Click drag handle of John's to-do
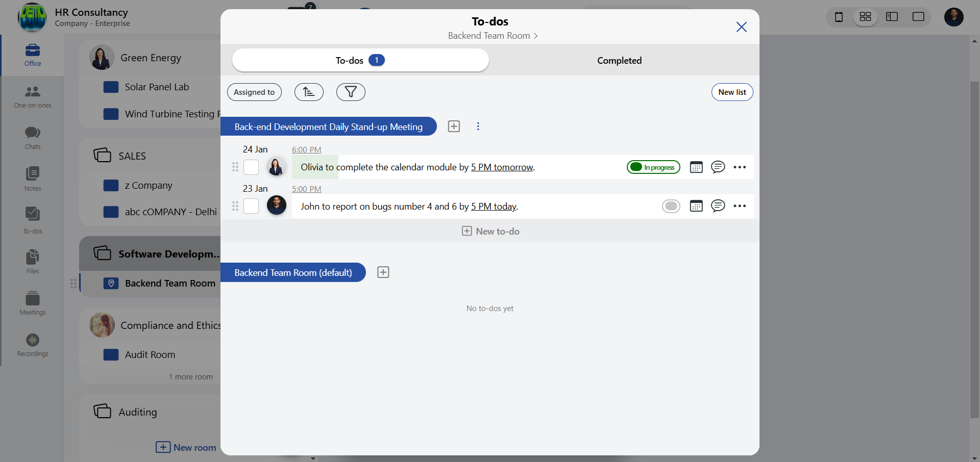The image size is (980, 462). [x=235, y=206]
